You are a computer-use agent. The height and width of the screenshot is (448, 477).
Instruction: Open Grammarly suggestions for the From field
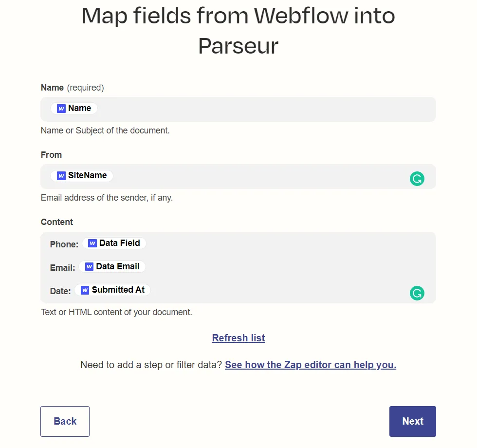coord(417,179)
